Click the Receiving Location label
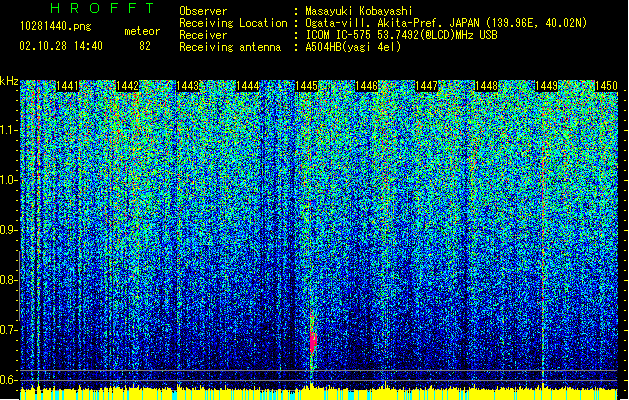 point(233,23)
